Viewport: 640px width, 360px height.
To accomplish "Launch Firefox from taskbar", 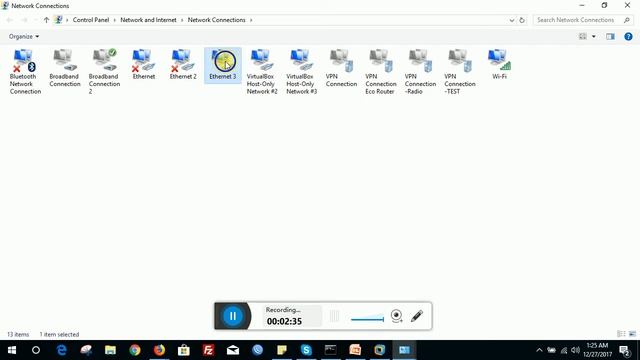I will coord(159,350).
